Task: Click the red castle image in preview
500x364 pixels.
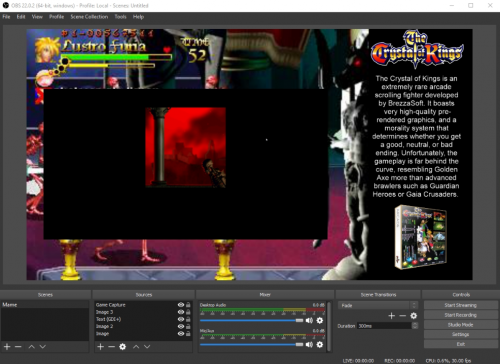Action: (186, 147)
